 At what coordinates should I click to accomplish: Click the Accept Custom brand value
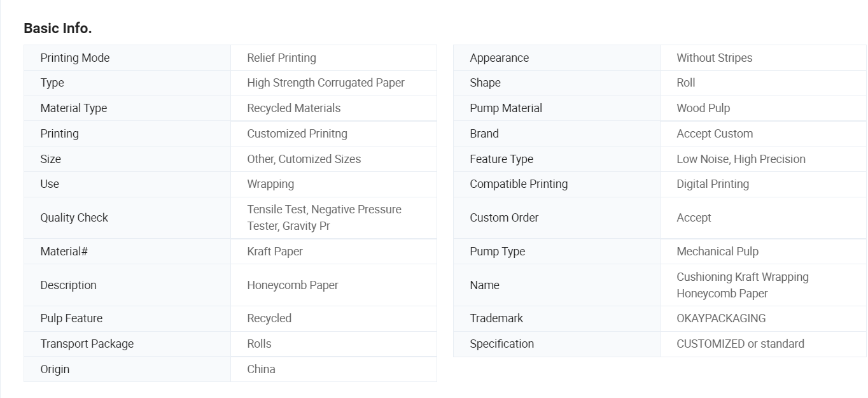715,134
